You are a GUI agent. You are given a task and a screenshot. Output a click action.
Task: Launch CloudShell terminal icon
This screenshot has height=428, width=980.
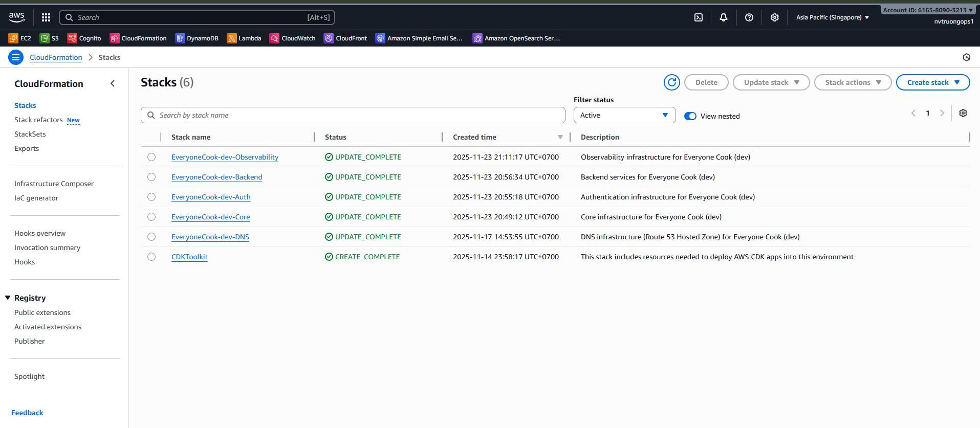(x=699, y=17)
